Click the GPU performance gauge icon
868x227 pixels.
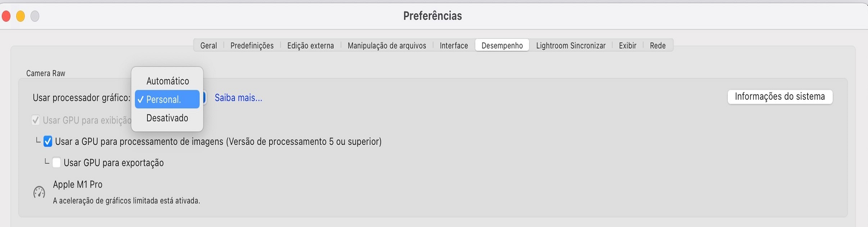coord(39,192)
